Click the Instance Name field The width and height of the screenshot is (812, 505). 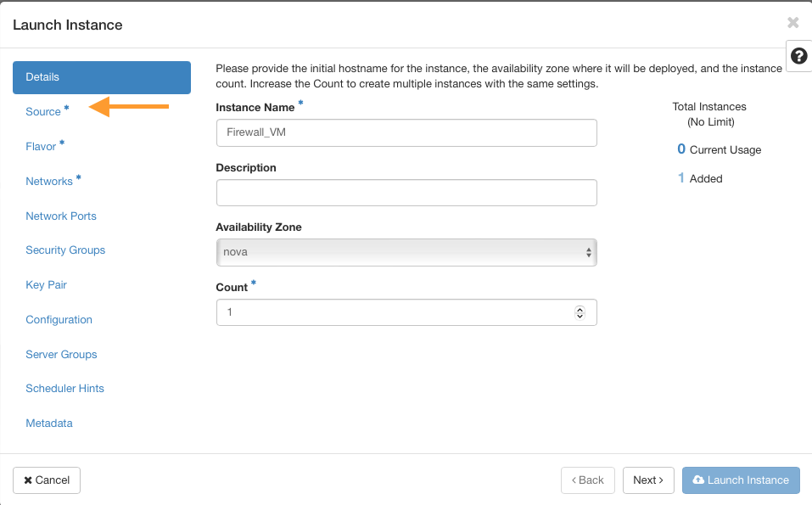click(406, 133)
